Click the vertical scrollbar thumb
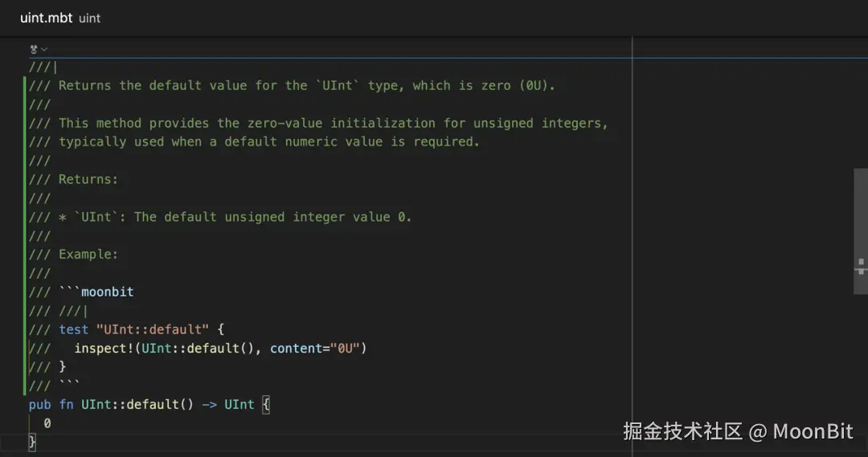This screenshot has height=457, width=868. [x=860, y=209]
